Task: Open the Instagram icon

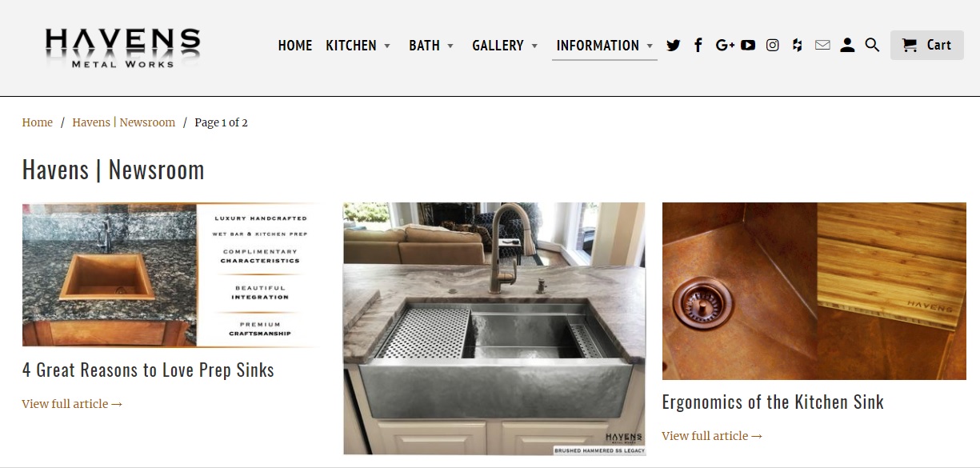Action: click(x=773, y=46)
